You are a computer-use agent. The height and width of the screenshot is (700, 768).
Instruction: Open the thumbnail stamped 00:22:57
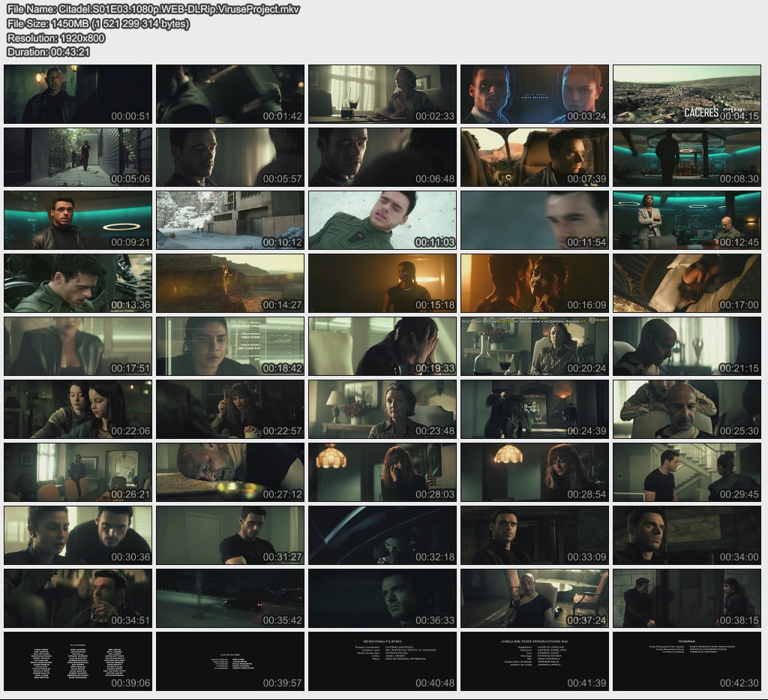230,409
